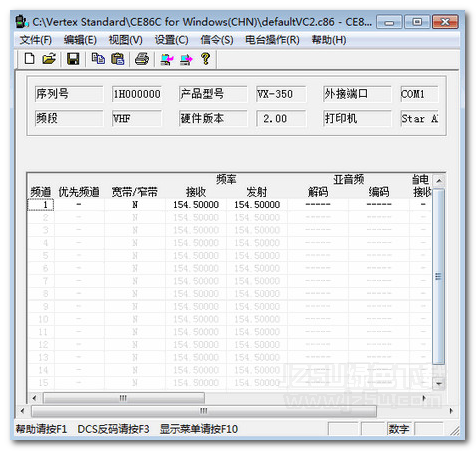Print using the printer icon

pyautogui.click(x=142, y=59)
